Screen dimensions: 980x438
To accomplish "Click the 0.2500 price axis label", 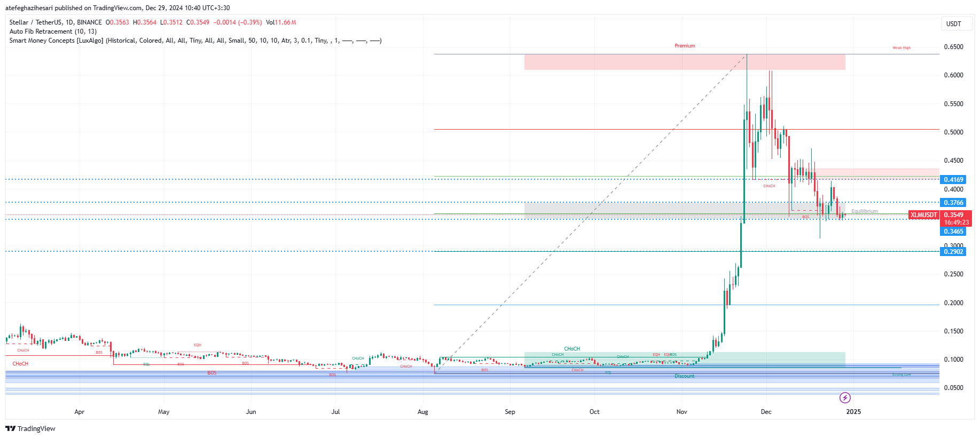I will (953, 274).
